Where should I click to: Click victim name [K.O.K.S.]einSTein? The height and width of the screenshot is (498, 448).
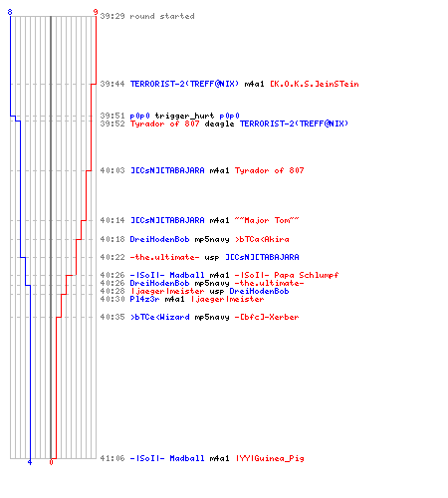pyautogui.click(x=315, y=84)
